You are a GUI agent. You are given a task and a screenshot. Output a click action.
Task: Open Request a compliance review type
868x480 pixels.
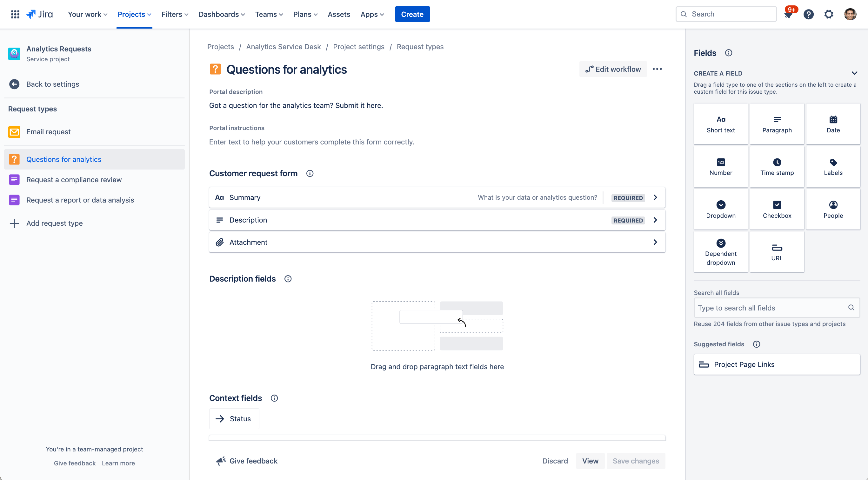[74, 179]
